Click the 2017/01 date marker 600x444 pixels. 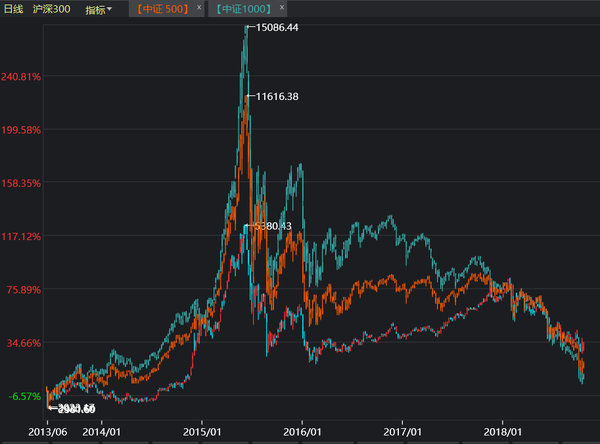pyautogui.click(x=402, y=432)
